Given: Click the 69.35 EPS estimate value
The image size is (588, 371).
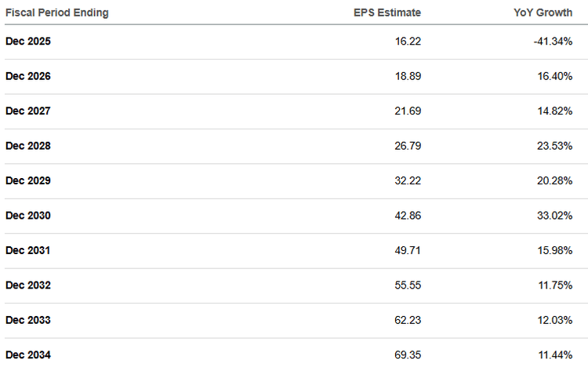Looking at the screenshot, I should [408, 355].
